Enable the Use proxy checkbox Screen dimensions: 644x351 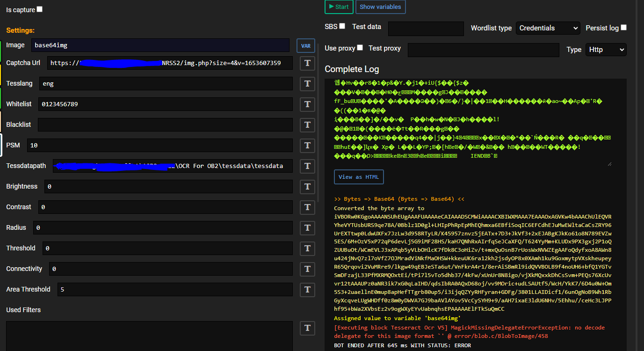360,48
